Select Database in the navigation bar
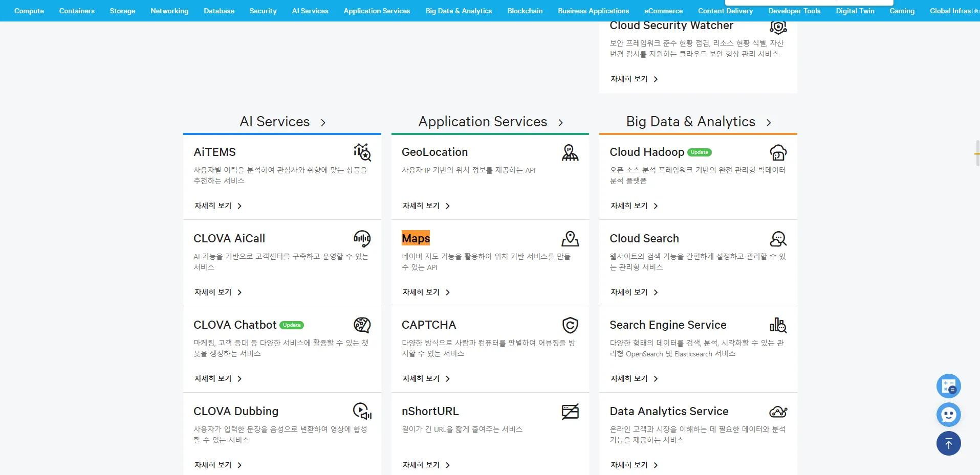980x475 pixels. pos(219,11)
